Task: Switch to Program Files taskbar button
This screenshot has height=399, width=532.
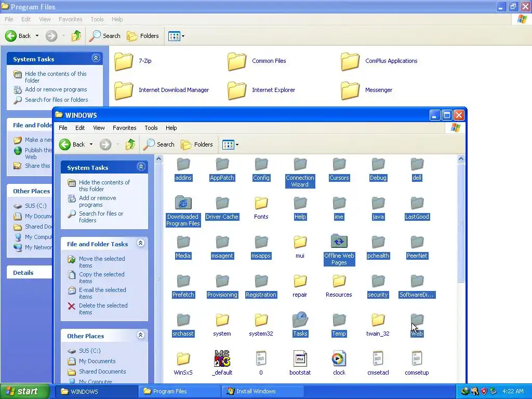Action: [x=179, y=392]
